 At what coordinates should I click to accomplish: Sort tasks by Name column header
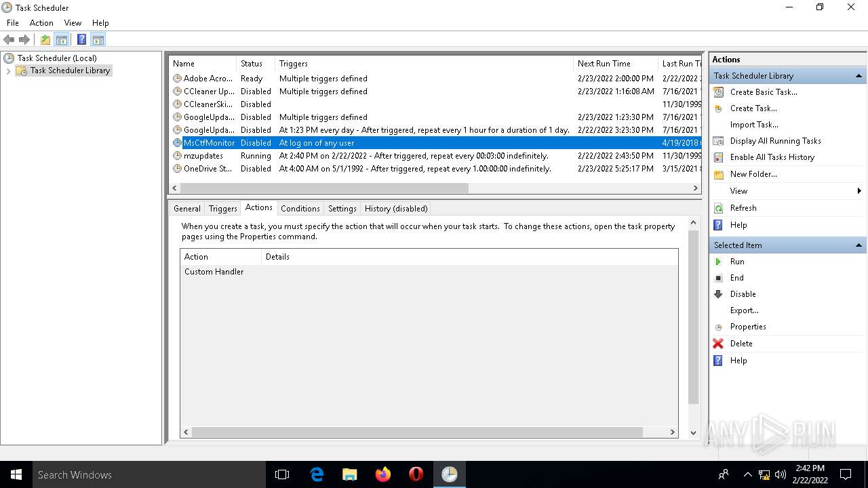tap(203, 64)
